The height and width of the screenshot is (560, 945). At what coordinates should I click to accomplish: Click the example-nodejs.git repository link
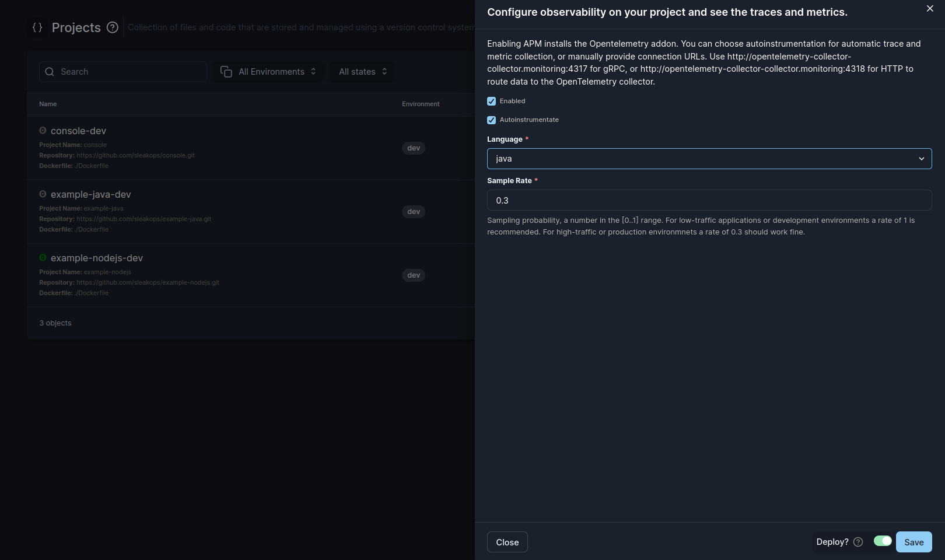click(x=148, y=282)
